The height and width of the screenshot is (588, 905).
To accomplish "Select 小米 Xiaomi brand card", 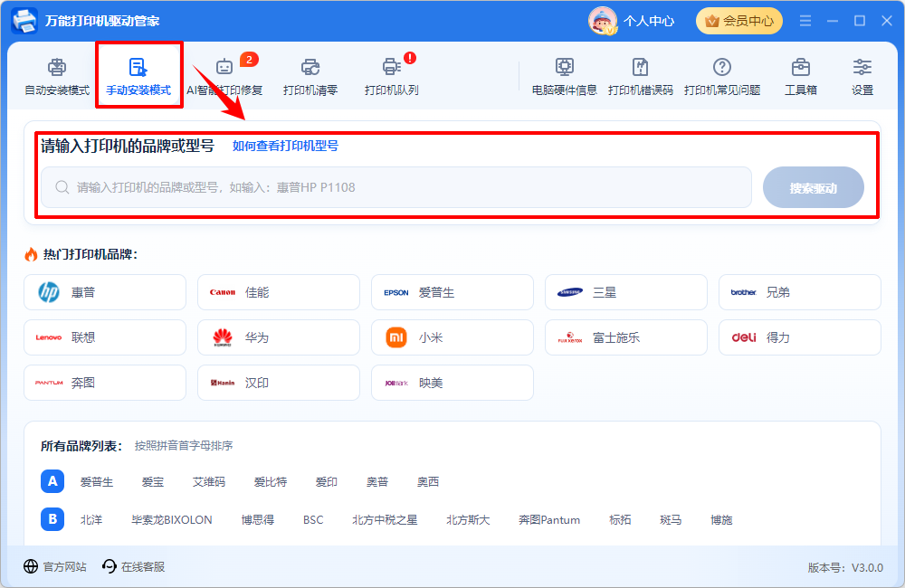I will click(452, 337).
